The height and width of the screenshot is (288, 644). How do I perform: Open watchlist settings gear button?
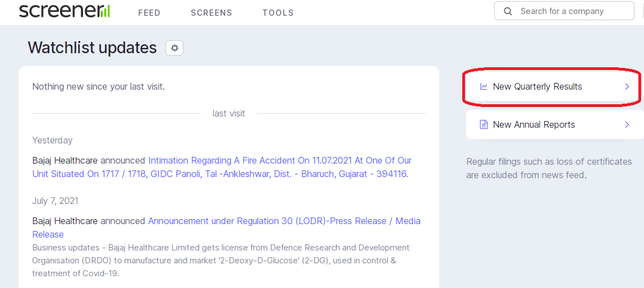click(174, 48)
